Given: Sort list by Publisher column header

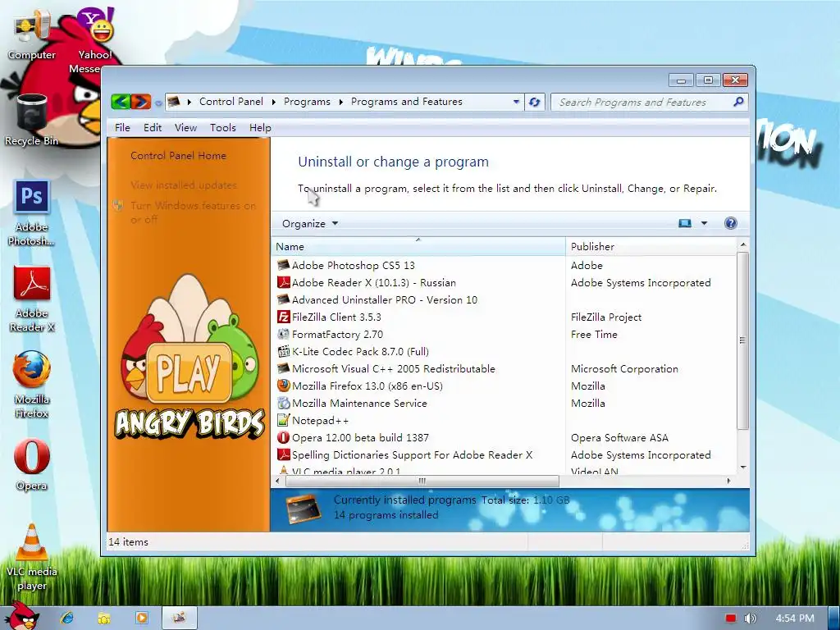Looking at the screenshot, I should coord(651,246).
